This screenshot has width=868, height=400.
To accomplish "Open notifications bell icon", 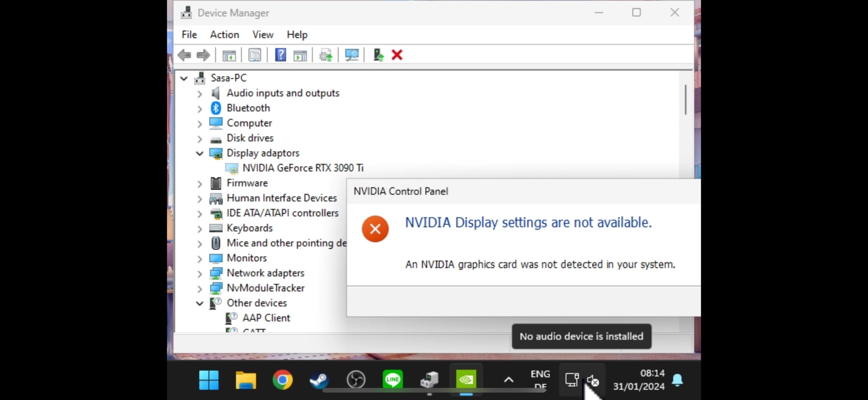I will [x=677, y=380].
